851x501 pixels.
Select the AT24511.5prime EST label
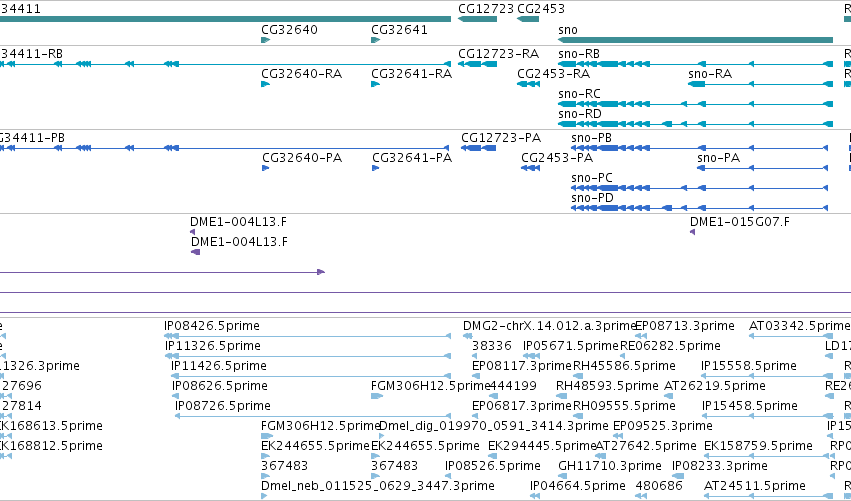754,486
